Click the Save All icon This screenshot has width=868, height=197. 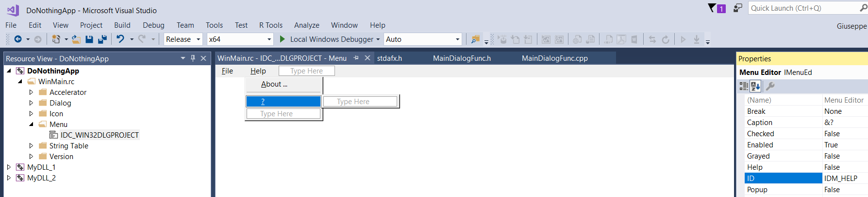[102, 39]
